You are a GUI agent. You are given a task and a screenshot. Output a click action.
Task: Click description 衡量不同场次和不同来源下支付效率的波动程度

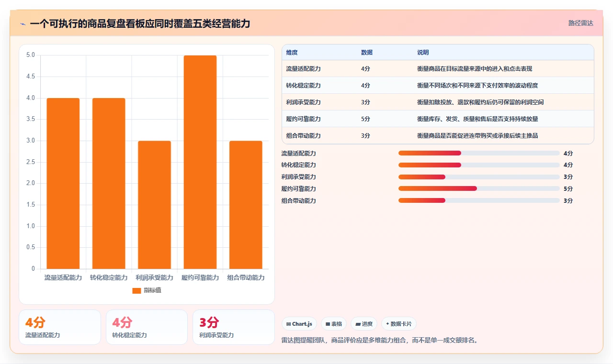click(x=477, y=86)
